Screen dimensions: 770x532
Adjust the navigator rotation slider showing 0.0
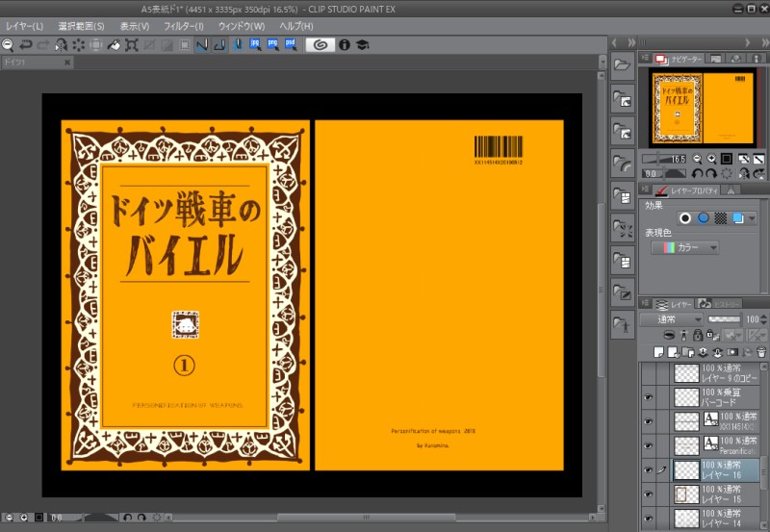(x=664, y=174)
